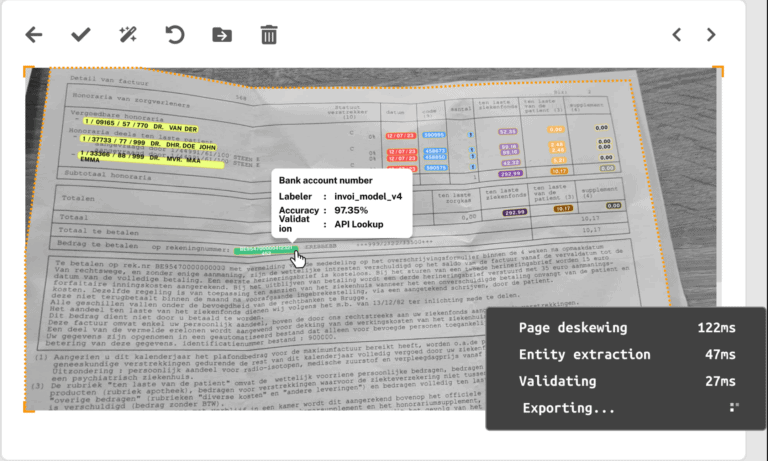Screen dimensions: 768x461
Task: Click yellow highlight '1 / 37733 / 77 / 999 DR. DHR. DOE JOHN'
Action: click(148, 143)
